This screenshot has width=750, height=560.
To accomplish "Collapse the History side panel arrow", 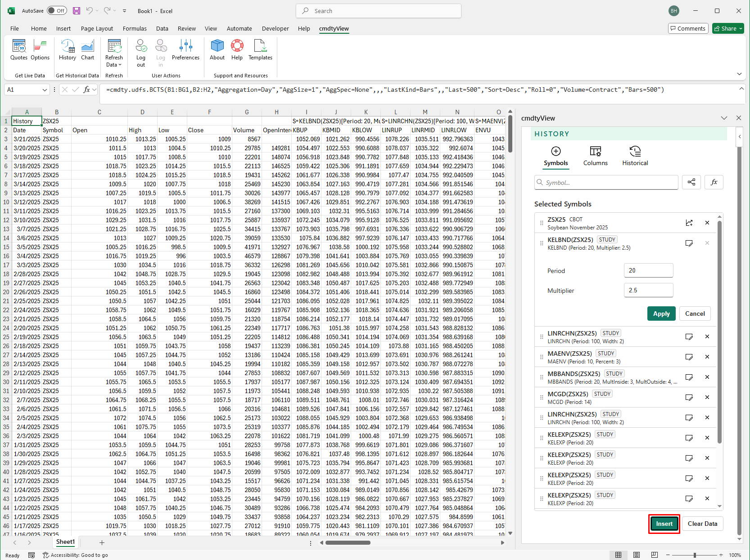I will (739, 136).
